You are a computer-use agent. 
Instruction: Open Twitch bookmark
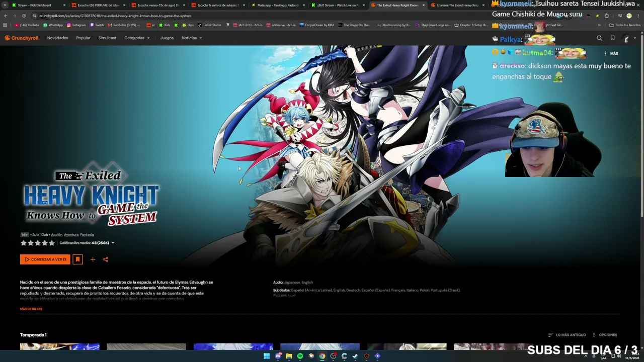97,25
